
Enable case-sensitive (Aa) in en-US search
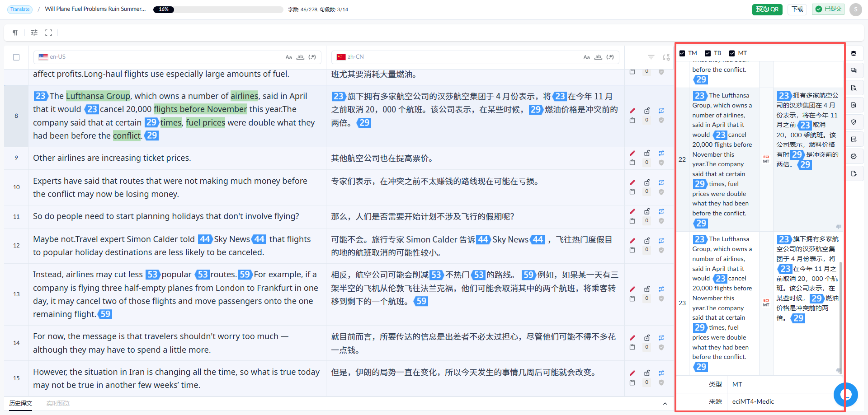click(288, 57)
